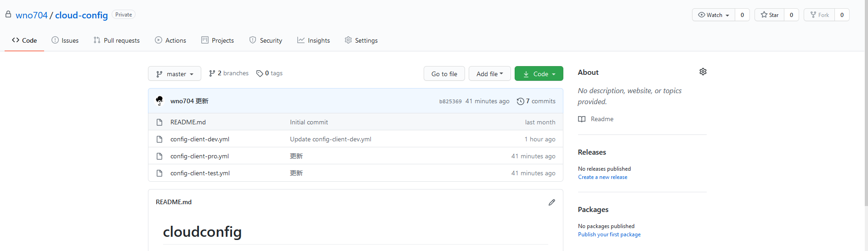
Task: Click the commits history clock icon
Action: tap(520, 101)
